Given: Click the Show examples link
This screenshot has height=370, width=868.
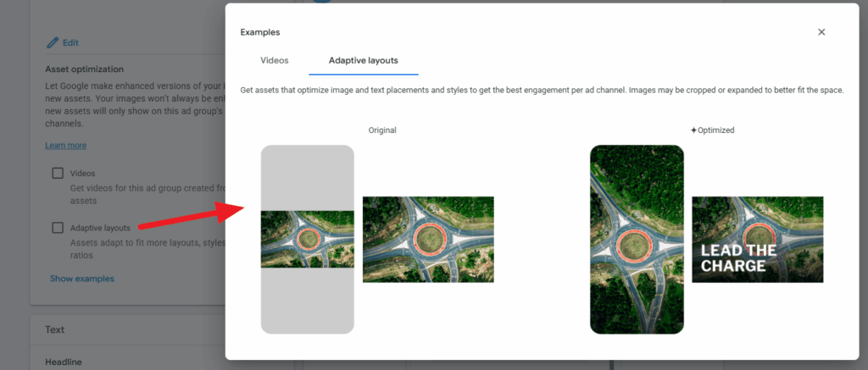Looking at the screenshot, I should 81,279.
